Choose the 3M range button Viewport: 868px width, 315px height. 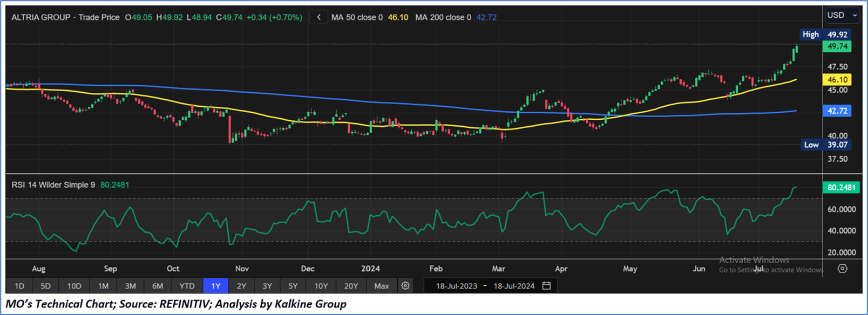point(130,286)
